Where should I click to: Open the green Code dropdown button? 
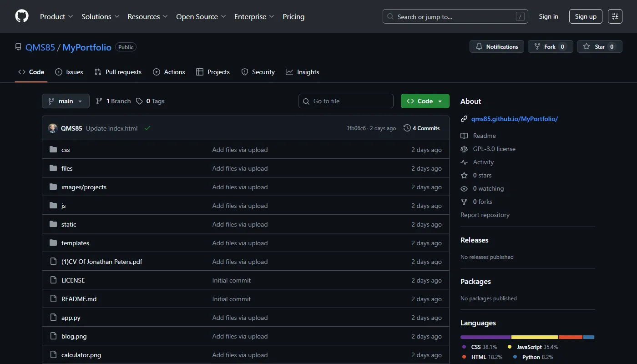coord(425,101)
